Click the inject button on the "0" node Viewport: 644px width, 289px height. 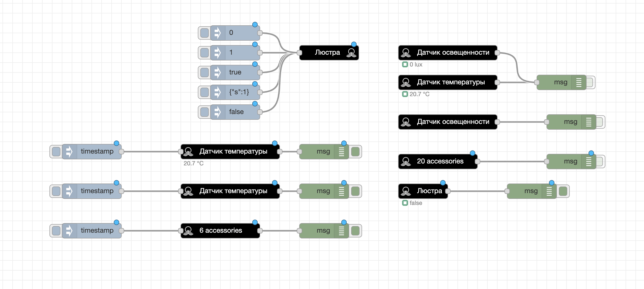click(x=204, y=33)
